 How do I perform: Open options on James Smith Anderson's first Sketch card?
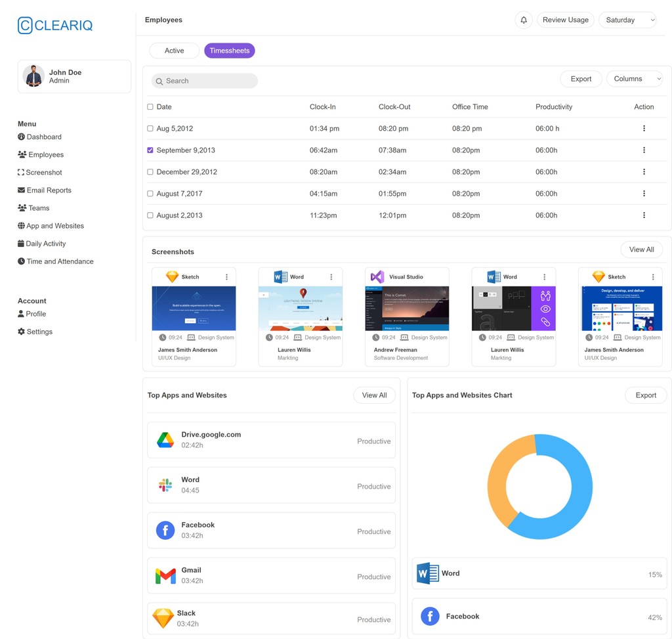[x=226, y=277]
